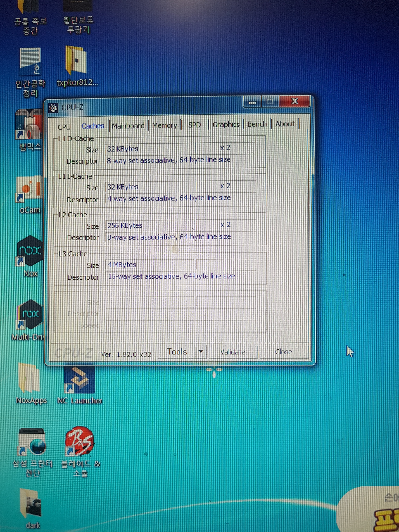The width and height of the screenshot is (399, 532).
Task: Switch to the Bench tab
Action: 257,124
